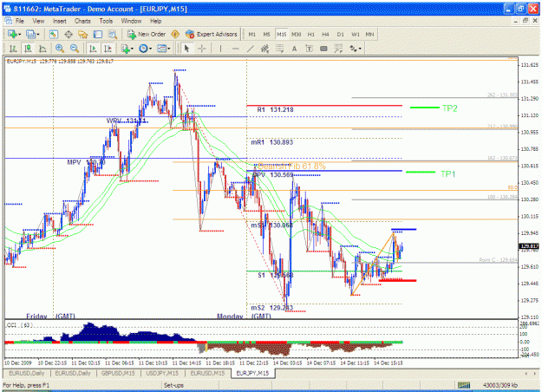Toggle the Terminal window icon
Image resolution: width=542 pixels, height=392 pixels.
[98, 34]
